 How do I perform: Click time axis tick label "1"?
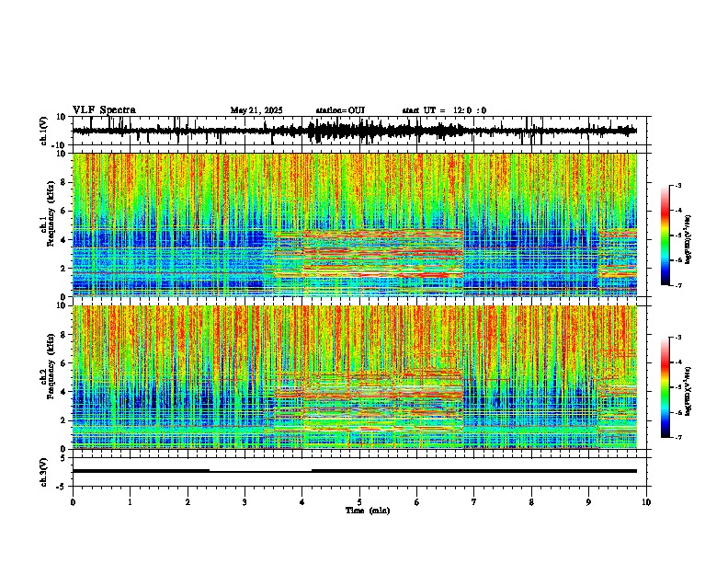130,502
